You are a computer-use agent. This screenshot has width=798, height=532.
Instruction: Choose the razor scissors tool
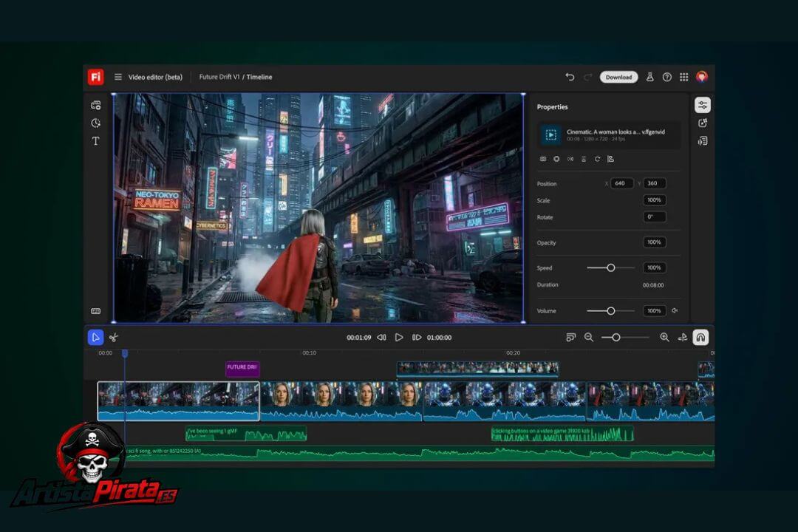pos(114,338)
